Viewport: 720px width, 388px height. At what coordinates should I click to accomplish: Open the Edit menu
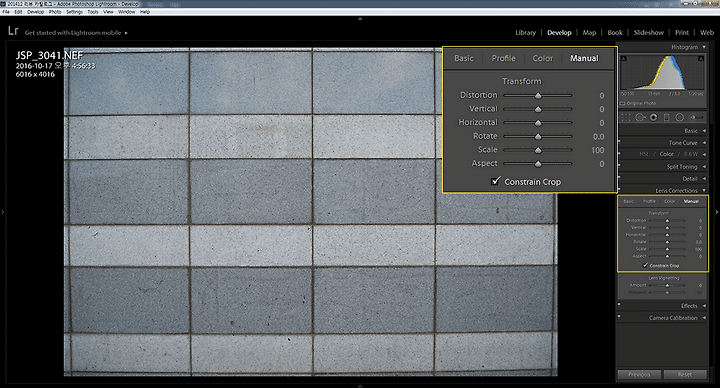pos(18,12)
